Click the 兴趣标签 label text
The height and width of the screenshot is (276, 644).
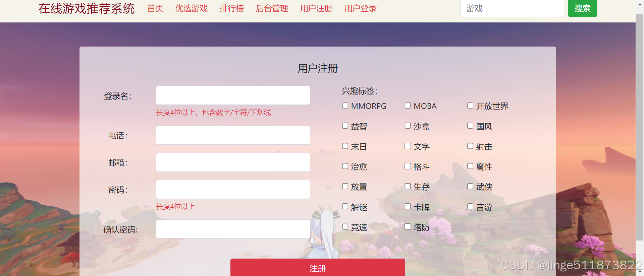click(360, 91)
